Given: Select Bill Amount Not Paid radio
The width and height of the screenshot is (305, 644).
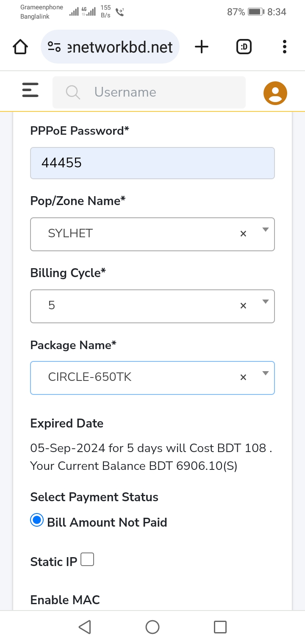Looking at the screenshot, I should (x=37, y=520).
